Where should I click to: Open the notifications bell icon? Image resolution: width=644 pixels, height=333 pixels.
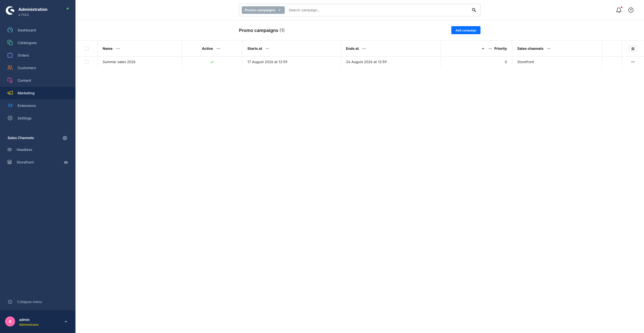coord(619,10)
